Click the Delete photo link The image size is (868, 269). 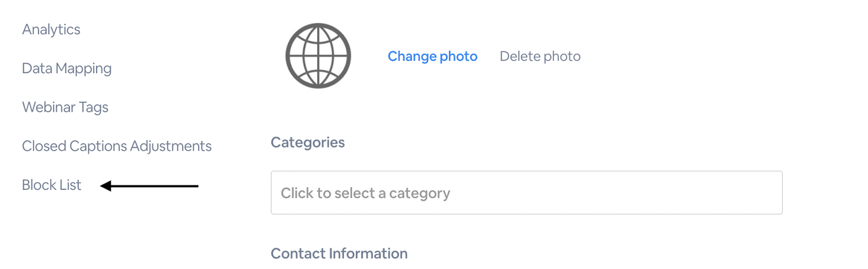tap(540, 56)
